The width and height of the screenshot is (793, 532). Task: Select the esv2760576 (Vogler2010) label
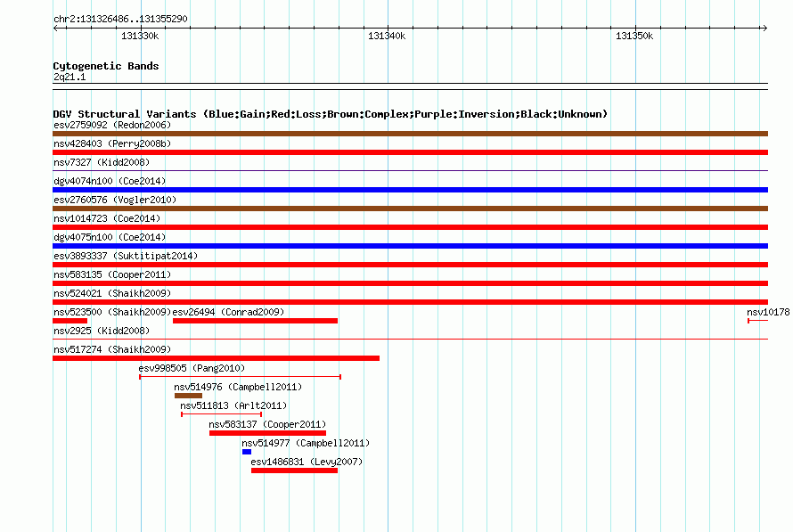[115, 200]
